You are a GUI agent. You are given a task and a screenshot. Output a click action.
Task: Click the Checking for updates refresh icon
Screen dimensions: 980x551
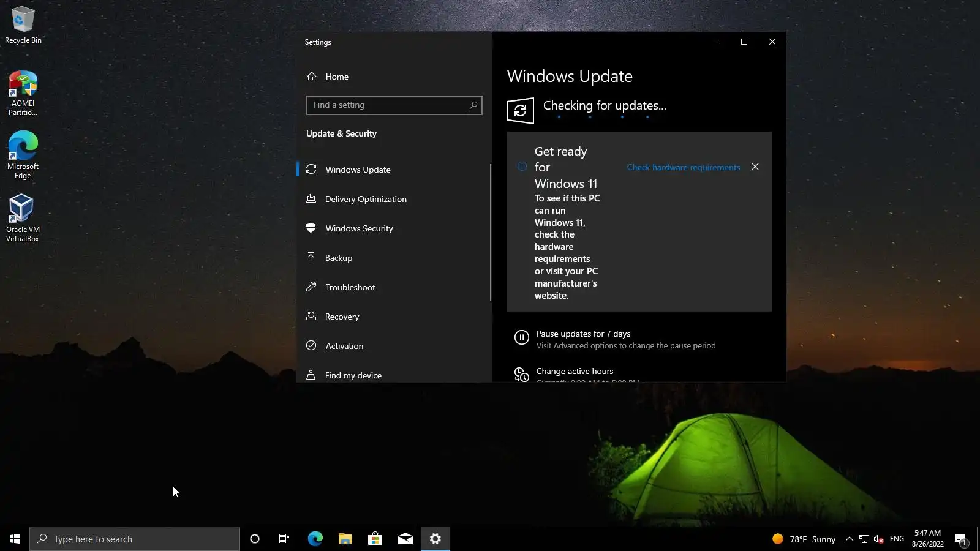click(x=521, y=111)
